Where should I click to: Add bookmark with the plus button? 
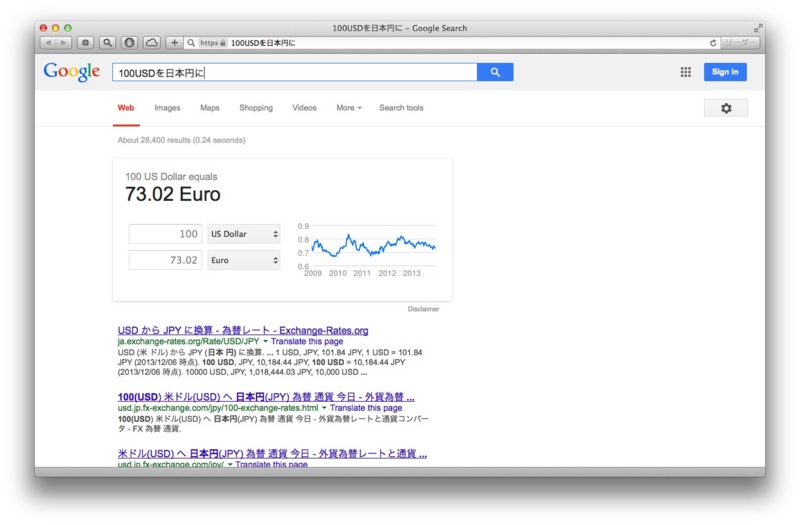[174, 43]
